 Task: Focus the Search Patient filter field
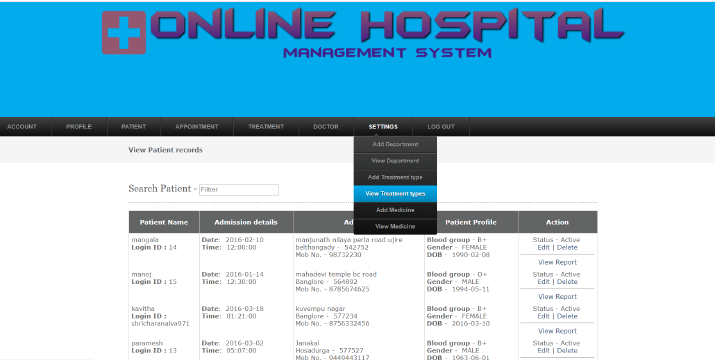239,190
